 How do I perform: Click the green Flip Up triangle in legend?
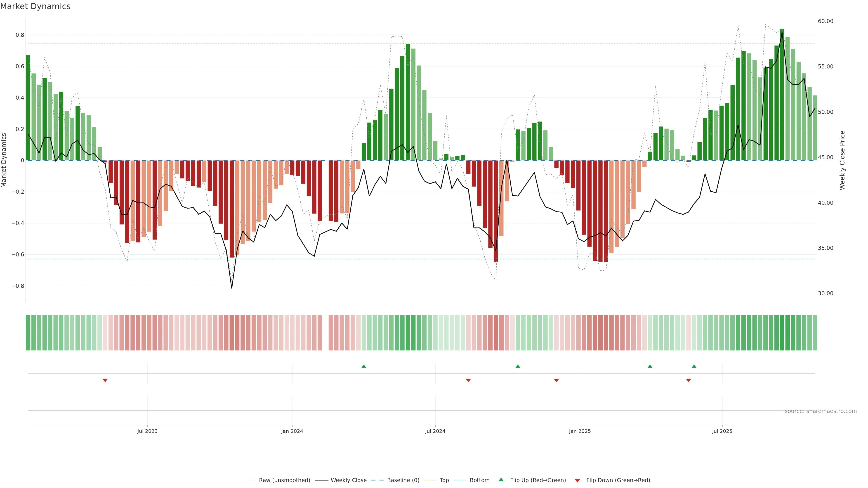(x=501, y=480)
